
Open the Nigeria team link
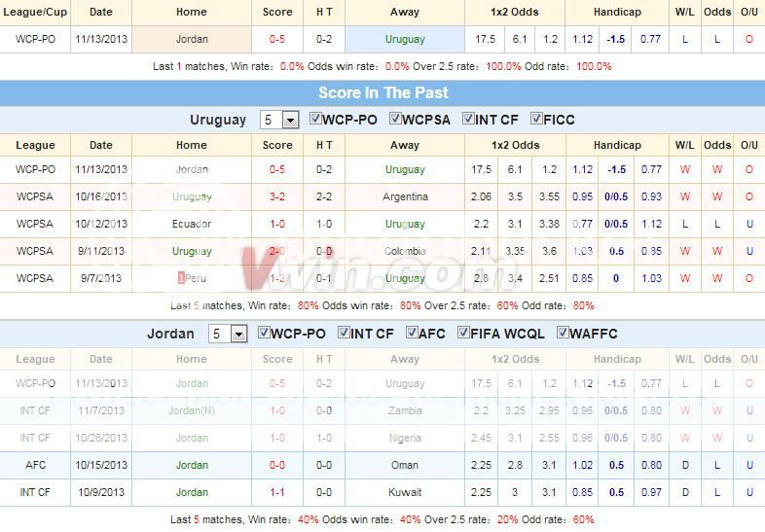pos(405,438)
